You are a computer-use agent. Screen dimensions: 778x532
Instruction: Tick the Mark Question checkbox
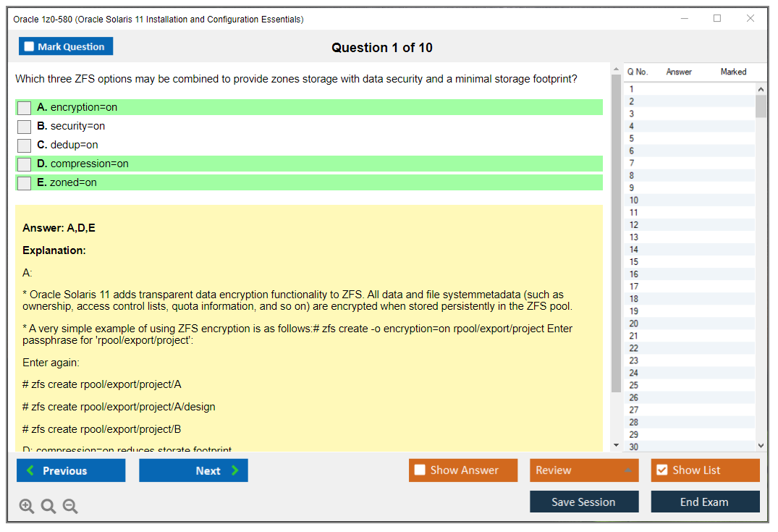[x=30, y=46]
